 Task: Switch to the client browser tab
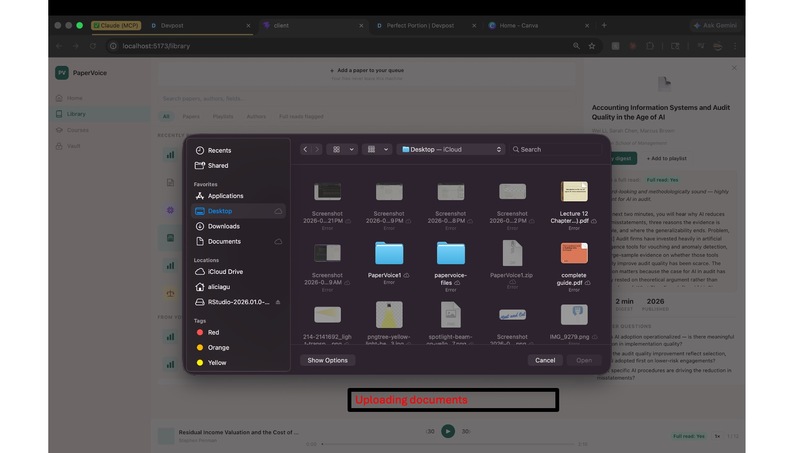313,25
